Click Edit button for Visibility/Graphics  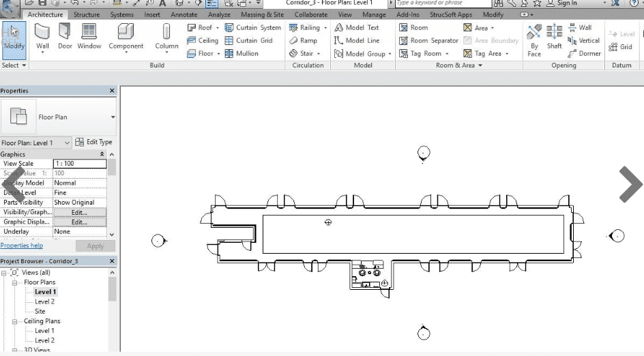tap(79, 212)
